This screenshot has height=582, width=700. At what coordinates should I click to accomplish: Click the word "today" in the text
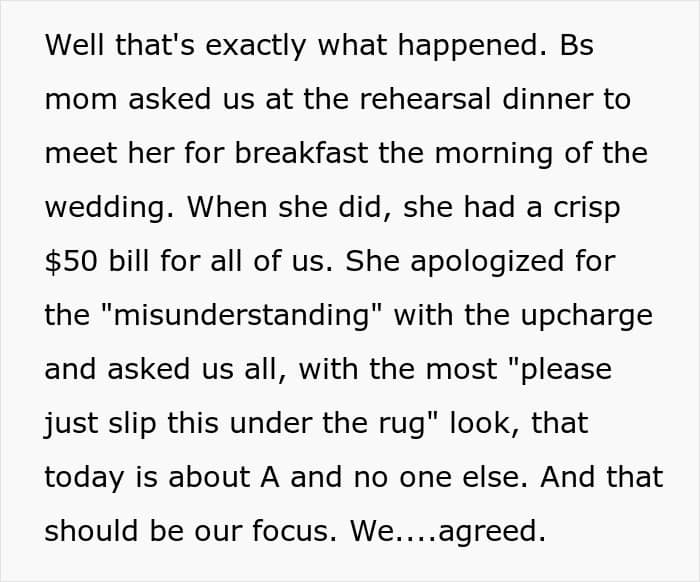(84, 479)
